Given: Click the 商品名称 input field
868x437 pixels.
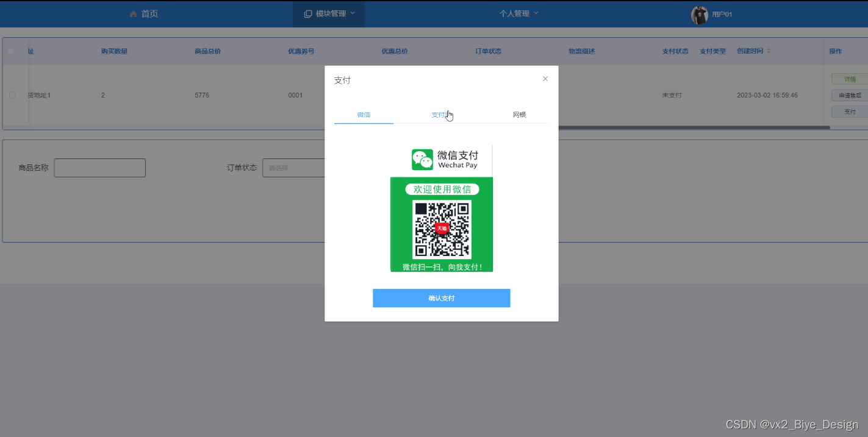Looking at the screenshot, I should [x=100, y=168].
